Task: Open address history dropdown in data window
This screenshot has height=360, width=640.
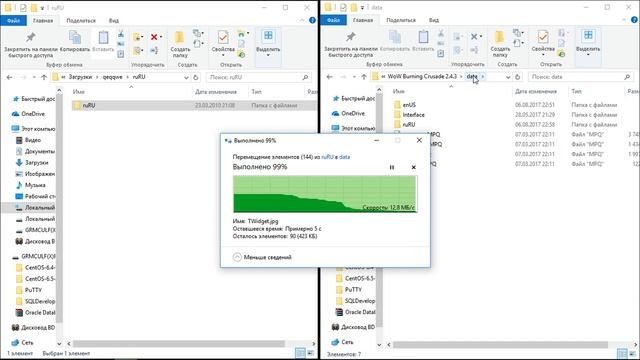Action: click(508, 77)
